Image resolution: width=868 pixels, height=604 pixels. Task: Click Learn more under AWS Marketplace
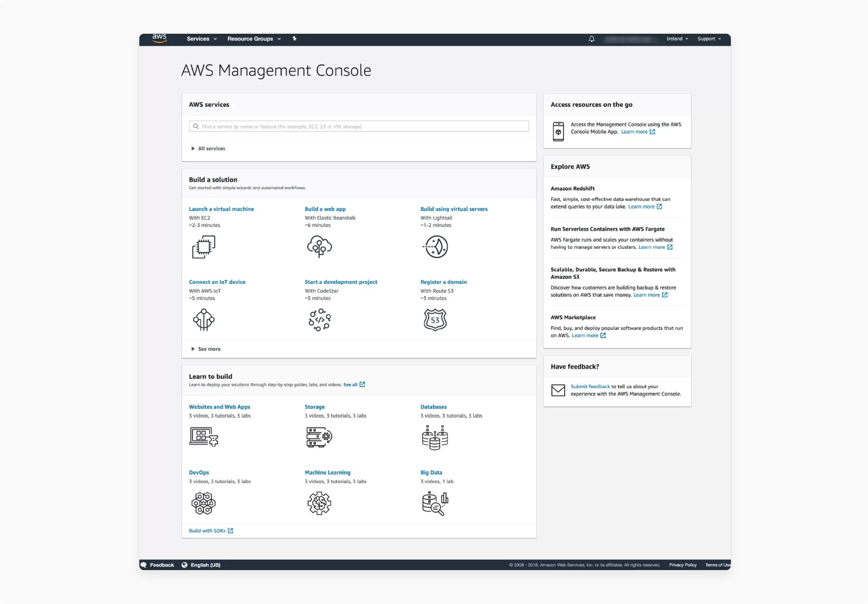coord(585,335)
